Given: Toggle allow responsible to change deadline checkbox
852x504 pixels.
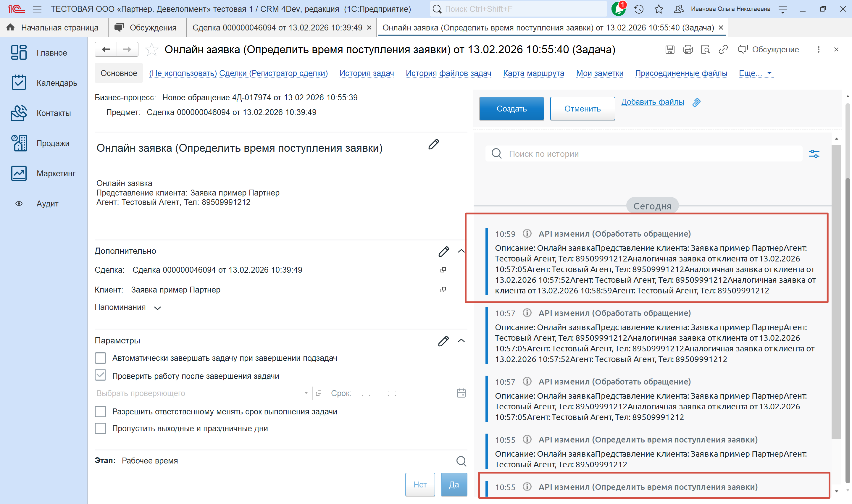Looking at the screenshot, I should tap(101, 412).
